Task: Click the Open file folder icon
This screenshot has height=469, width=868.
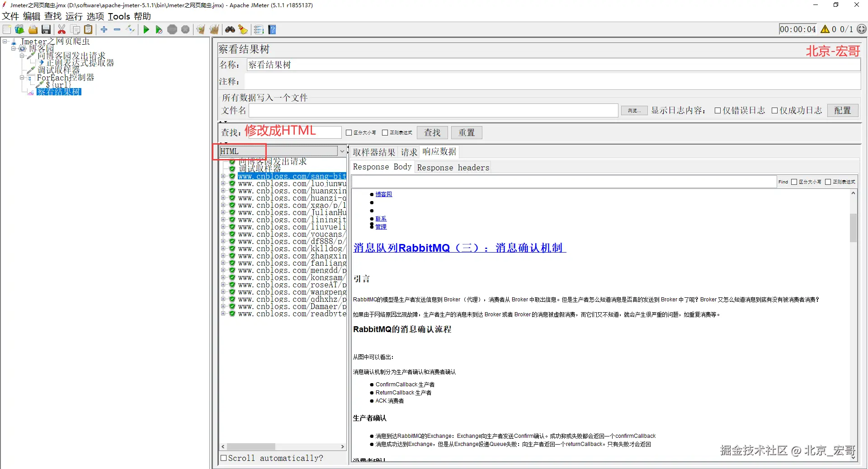Action: [x=33, y=29]
